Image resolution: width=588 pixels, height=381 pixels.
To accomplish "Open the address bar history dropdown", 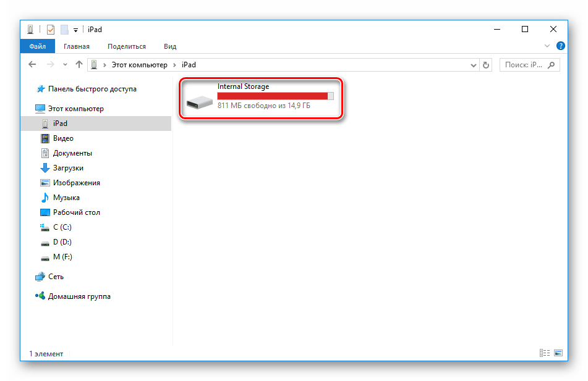I will coord(474,65).
